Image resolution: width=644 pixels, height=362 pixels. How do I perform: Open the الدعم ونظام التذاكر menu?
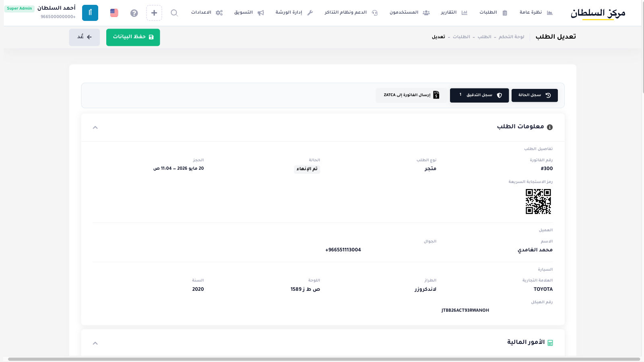pyautogui.click(x=351, y=13)
